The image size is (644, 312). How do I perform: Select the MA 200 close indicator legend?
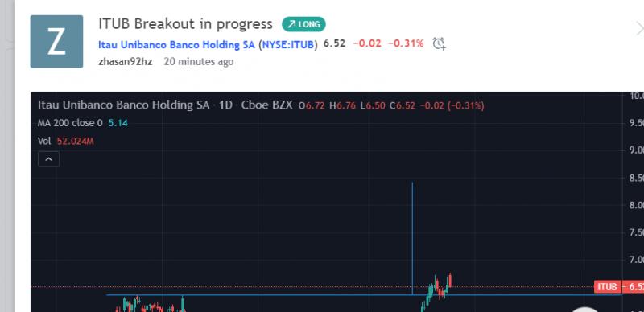pos(70,123)
